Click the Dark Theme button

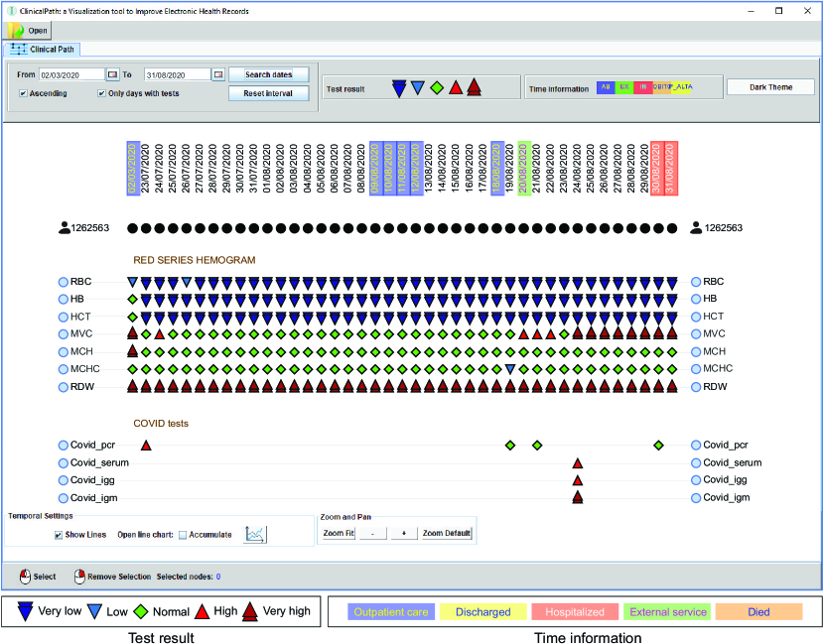(771, 87)
